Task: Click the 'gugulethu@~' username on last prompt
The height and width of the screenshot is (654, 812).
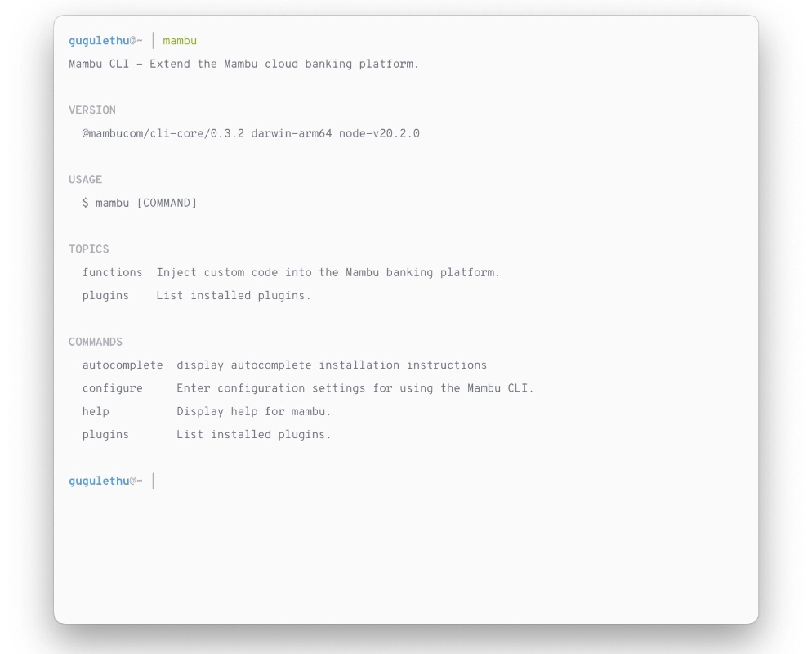Action: pyautogui.click(x=105, y=481)
